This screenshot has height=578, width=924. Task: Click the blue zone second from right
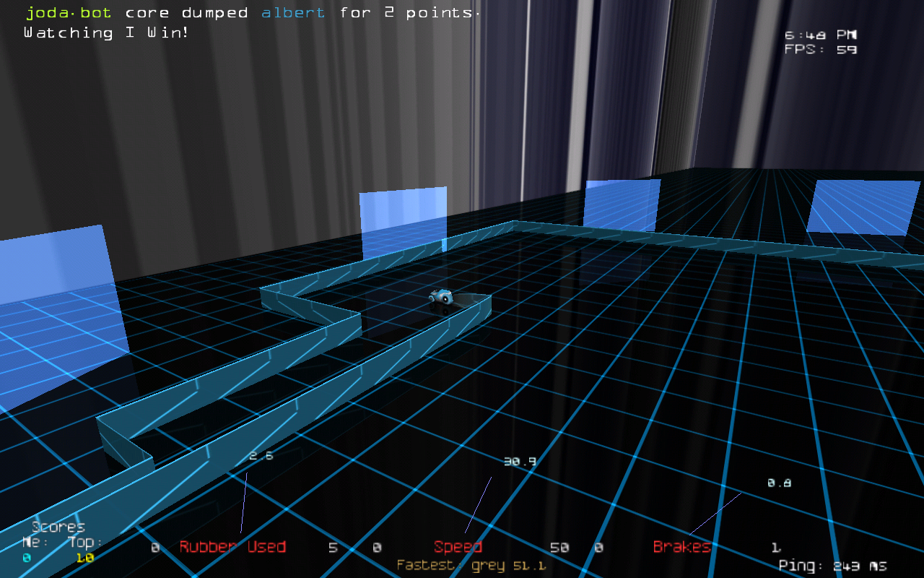[x=622, y=204]
